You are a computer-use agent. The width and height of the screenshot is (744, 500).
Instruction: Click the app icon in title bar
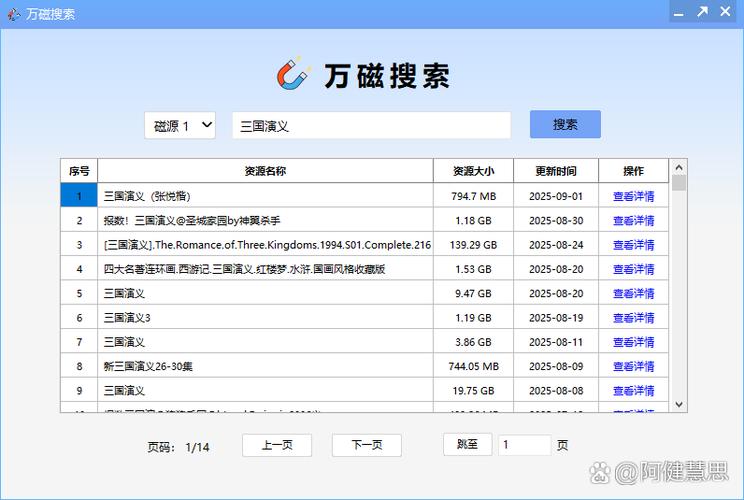pyautogui.click(x=12, y=13)
